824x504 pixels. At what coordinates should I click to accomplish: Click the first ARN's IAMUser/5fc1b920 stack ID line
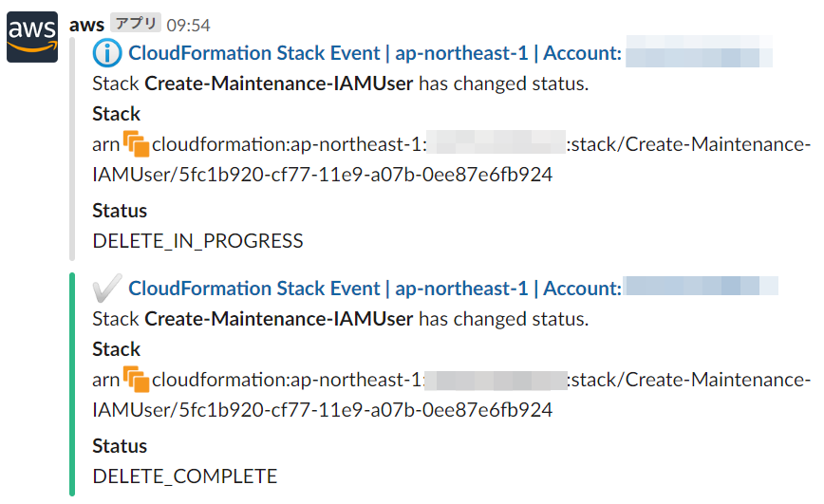pyautogui.click(x=322, y=175)
